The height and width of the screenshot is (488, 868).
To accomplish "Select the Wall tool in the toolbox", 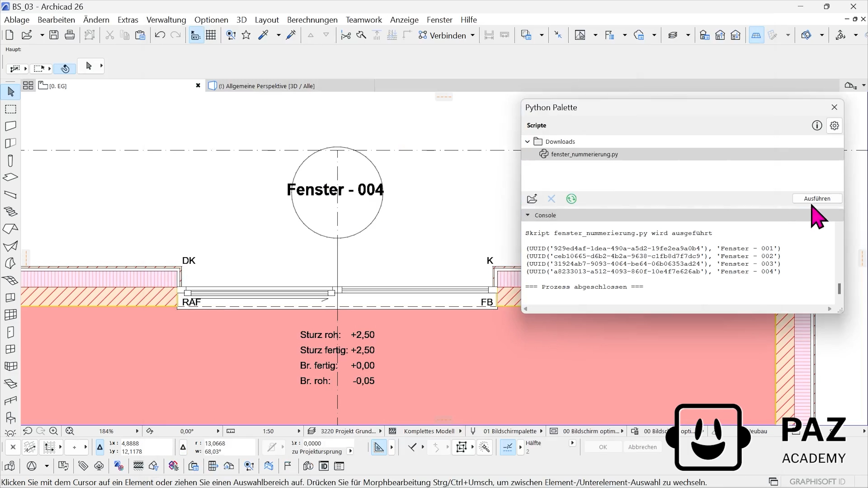I will pos(11,126).
